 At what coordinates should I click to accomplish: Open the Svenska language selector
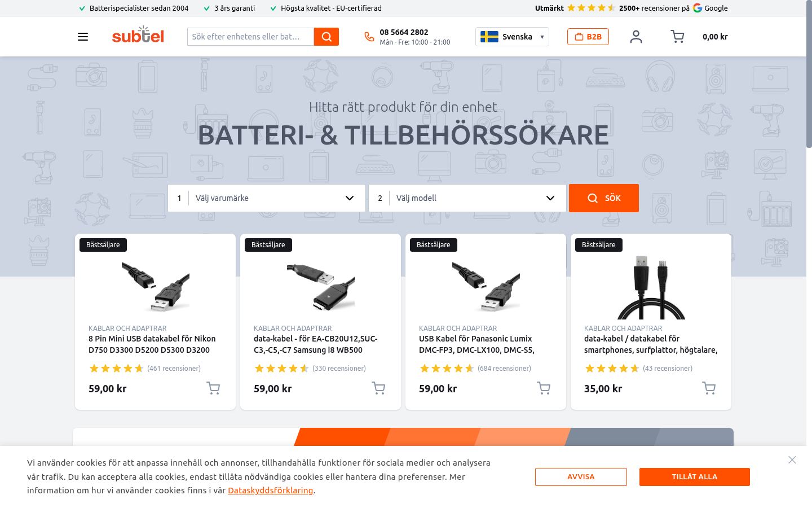(x=512, y=37)
